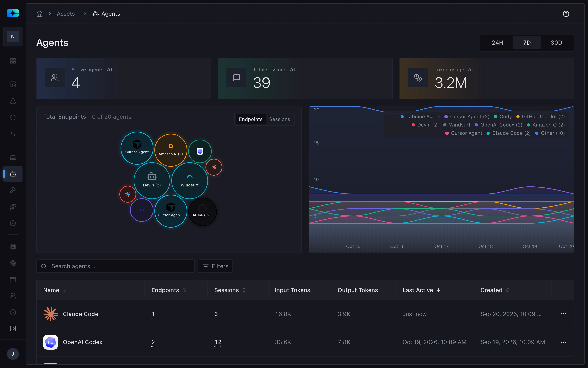Open the users icon in sidebar
The image size is (588, 368).
(x=13, y=296)
